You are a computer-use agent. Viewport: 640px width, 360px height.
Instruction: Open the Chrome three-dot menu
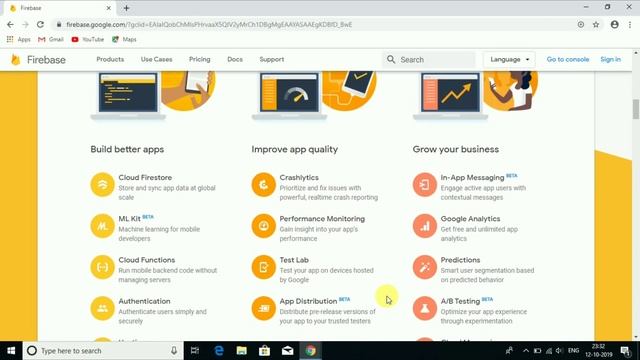click(631, 24)
